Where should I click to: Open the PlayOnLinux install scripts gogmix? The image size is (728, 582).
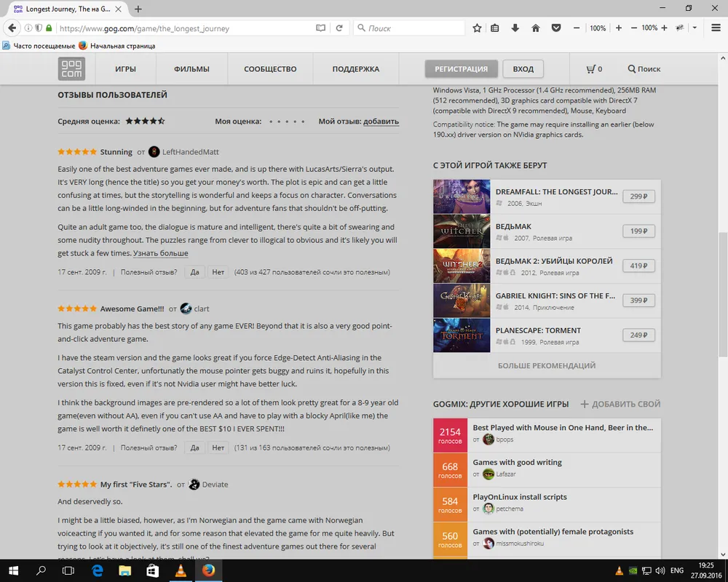(x=520, y=497)
